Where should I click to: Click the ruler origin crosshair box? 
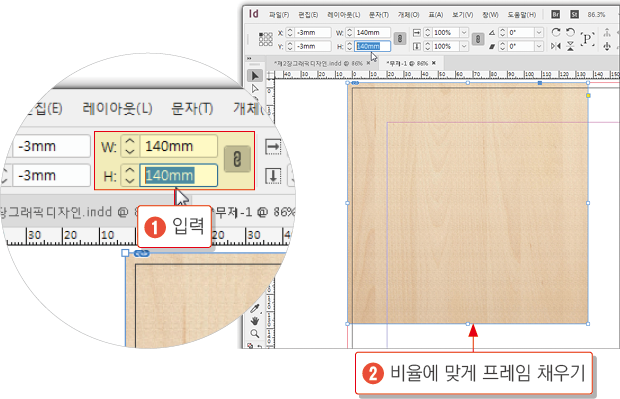tap(270, 75)
